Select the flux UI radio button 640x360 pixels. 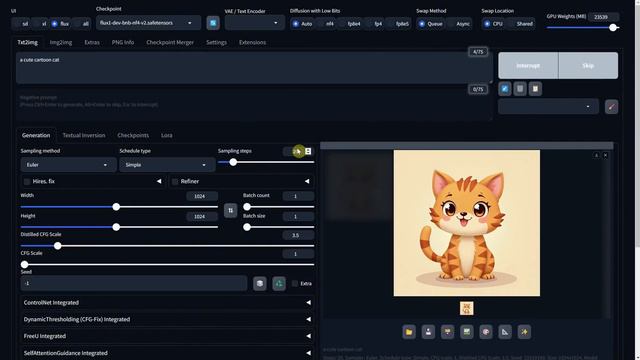[60, 24]
